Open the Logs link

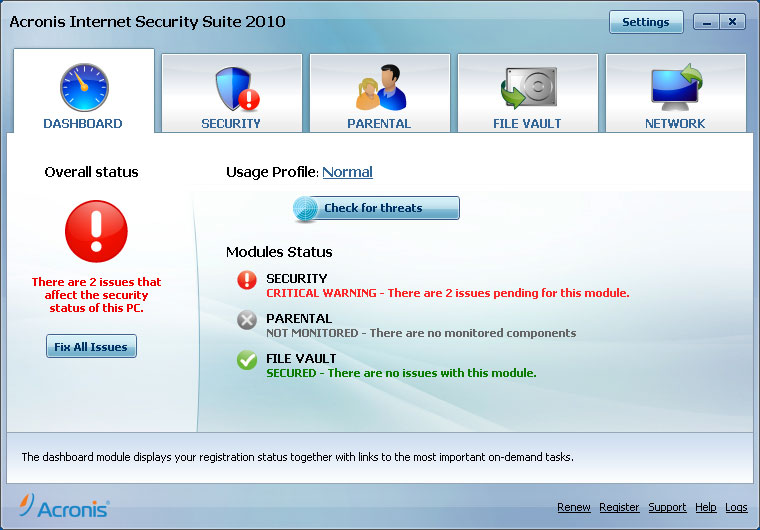click(x=736, y=507)
